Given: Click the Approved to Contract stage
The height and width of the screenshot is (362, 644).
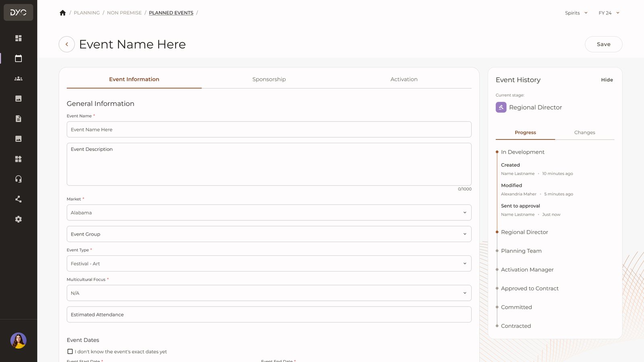Looking at the screenshot, I should pyautogui.click(x=530, y=288).
